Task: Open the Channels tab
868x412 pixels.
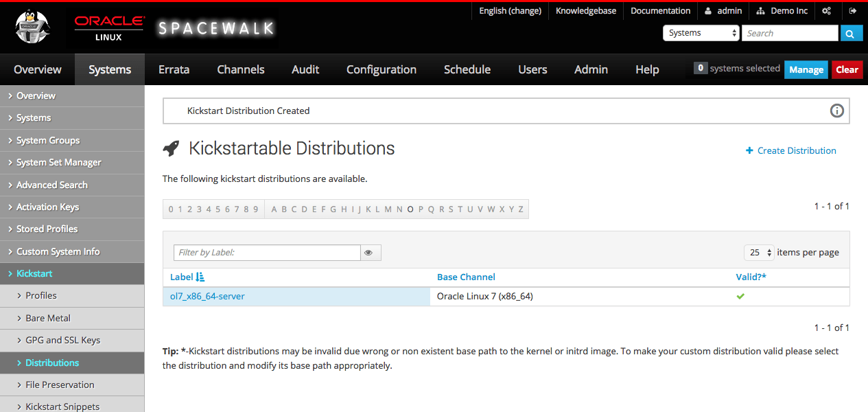Action: pos(241,69)
